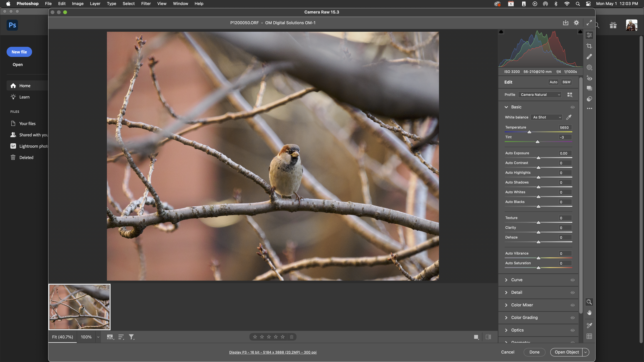Toggle Color Mixer visibility eye
The width and height of the screenshot is (644, 362).
click(x=572, y=305)
